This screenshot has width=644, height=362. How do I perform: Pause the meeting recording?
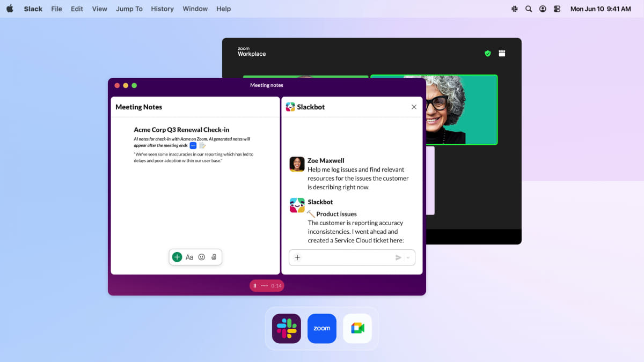tap(255, 286)
